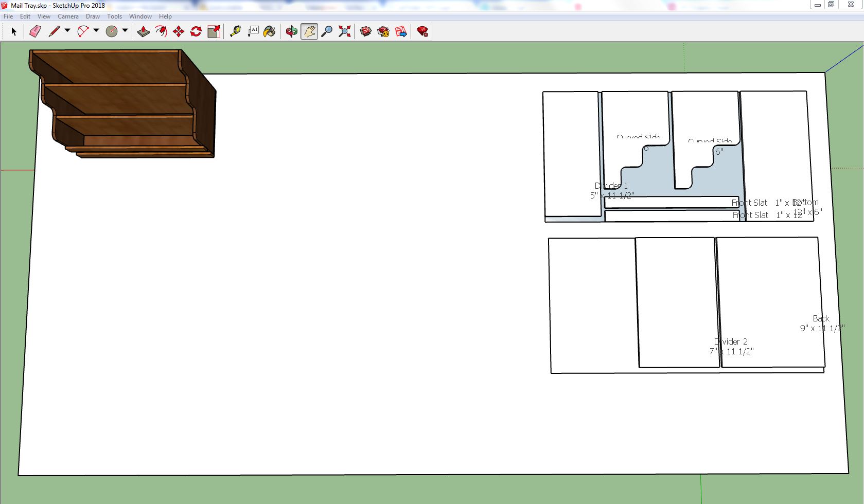Select the Arc tool

click(x=83, y=31)
